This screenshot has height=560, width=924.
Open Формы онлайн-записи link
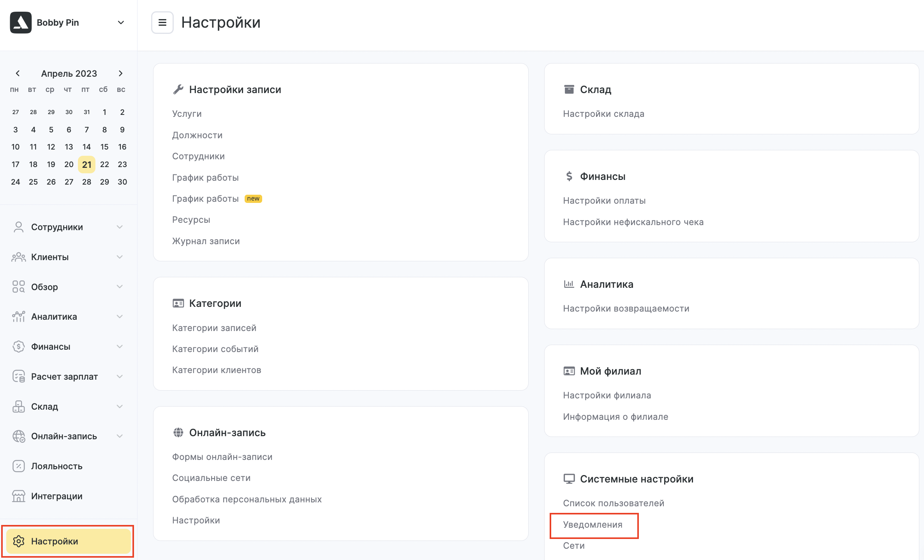click(x=222, y=457)
